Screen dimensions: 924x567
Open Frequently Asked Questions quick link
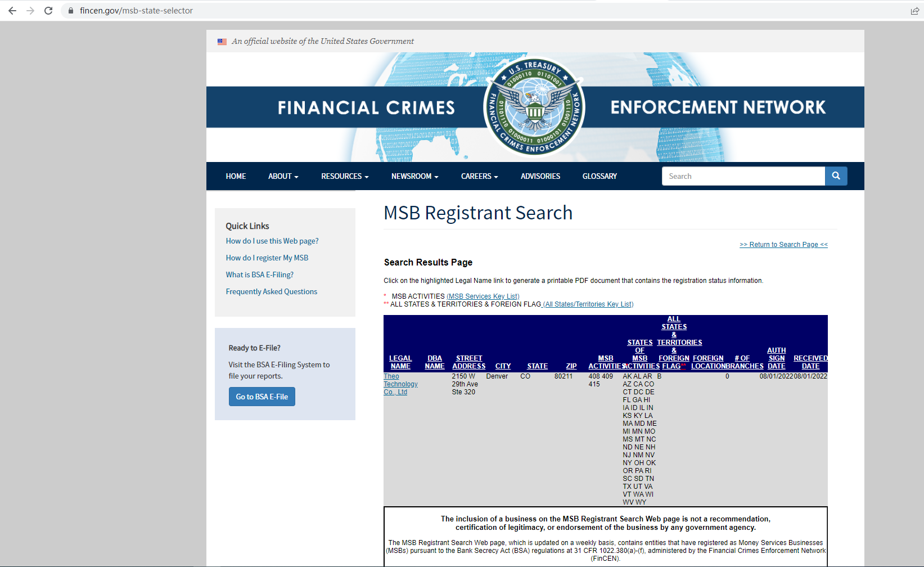pos(271,291)
